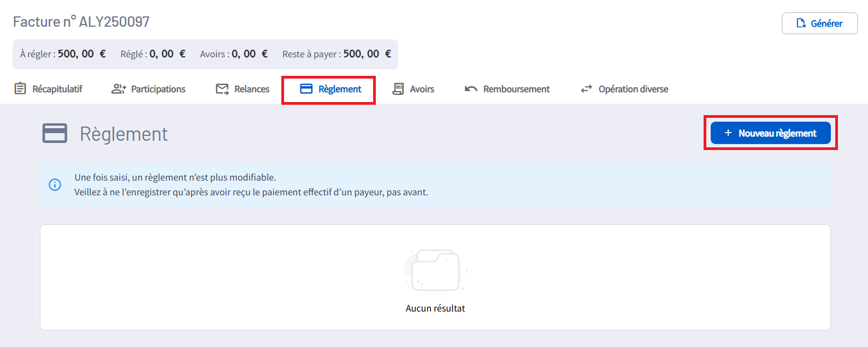Screen dimensions: 868x347
Task: Click the Avoirs receipt icon
Action: (x=398, y=89)
